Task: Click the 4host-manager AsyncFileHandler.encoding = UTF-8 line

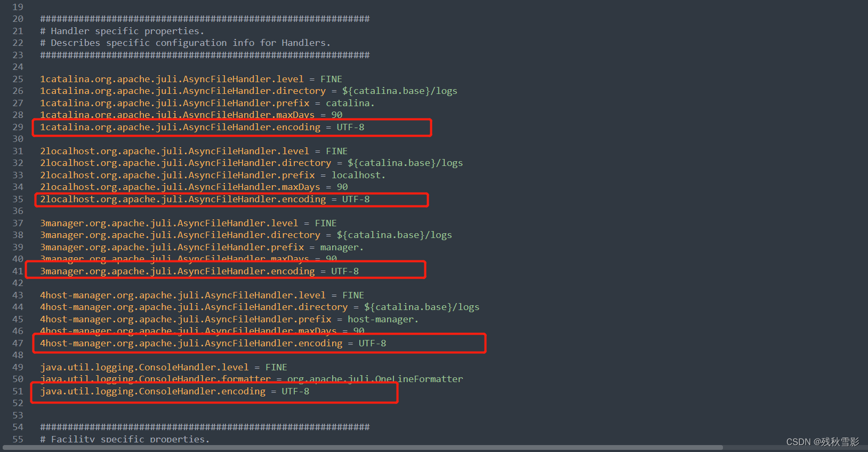Action: click(213, 343)
